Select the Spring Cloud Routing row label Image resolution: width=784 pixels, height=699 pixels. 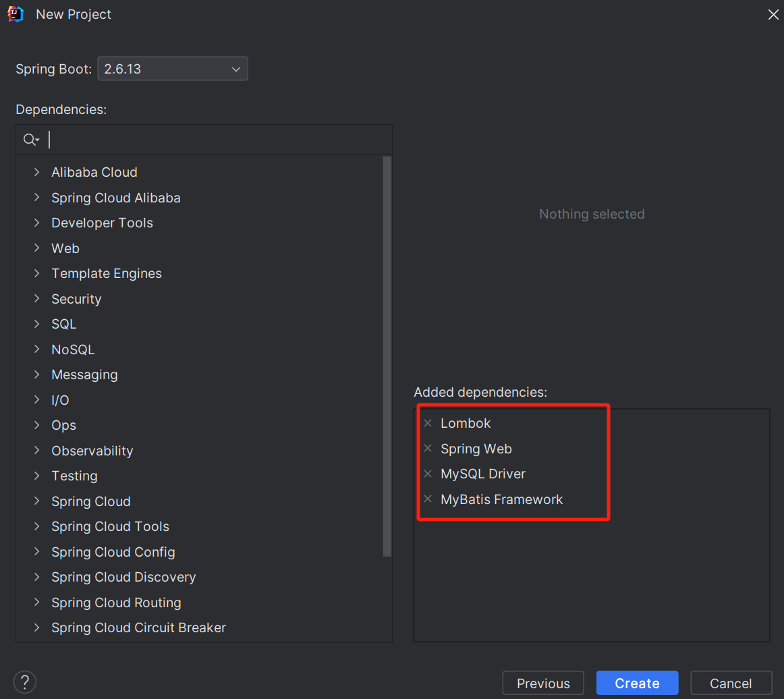tap(116, 602)
